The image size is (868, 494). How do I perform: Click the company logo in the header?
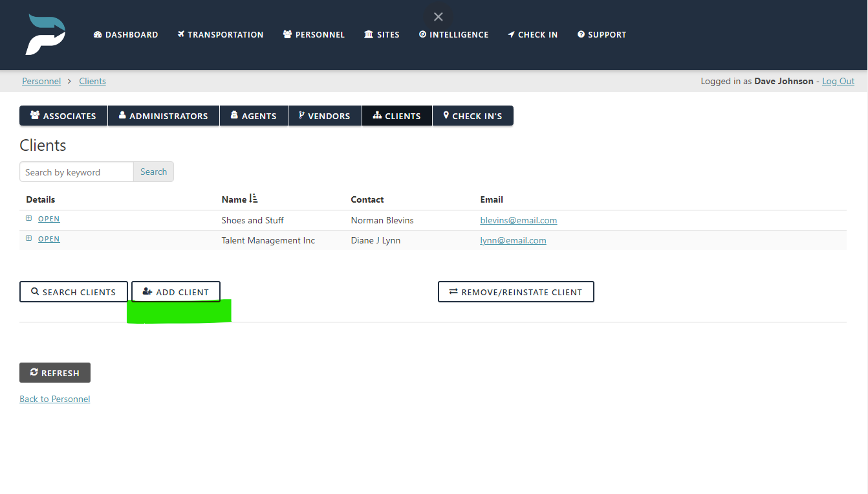[x=45, y=34]
